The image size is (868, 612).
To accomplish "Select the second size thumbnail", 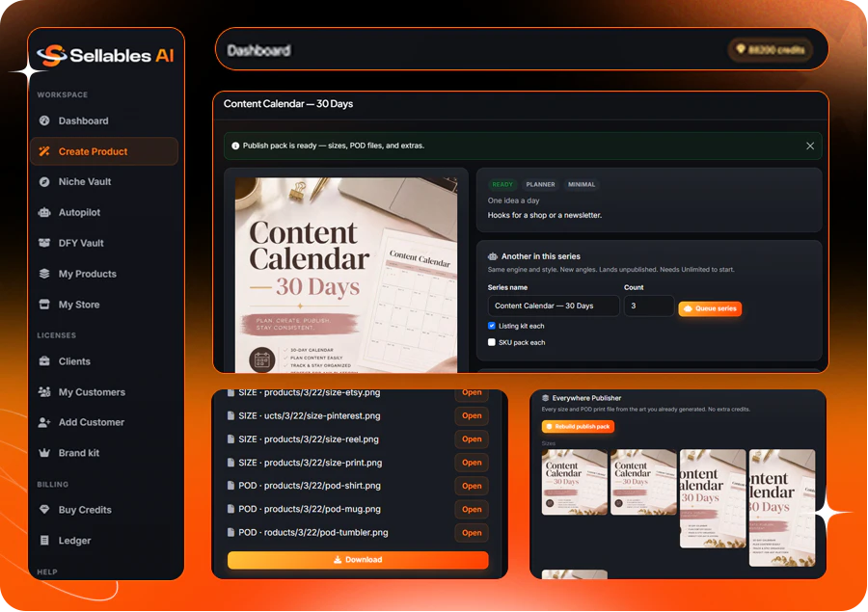I will tap(643, 482).
